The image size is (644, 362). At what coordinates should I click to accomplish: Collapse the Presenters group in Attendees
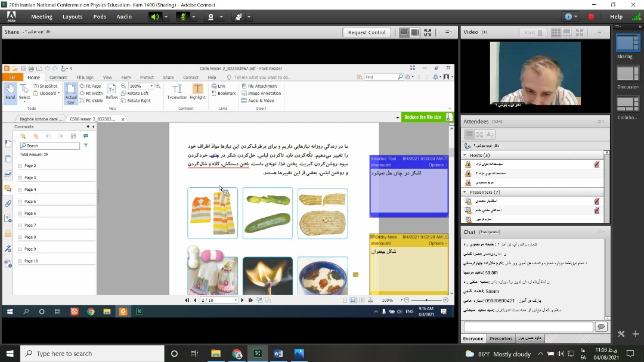[x=465, y=192]
